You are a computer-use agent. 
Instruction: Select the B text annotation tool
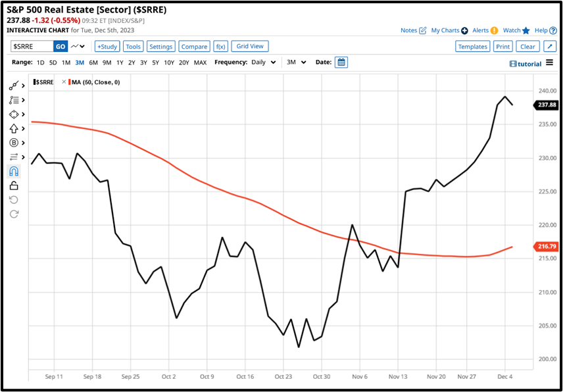click(13, 143)
